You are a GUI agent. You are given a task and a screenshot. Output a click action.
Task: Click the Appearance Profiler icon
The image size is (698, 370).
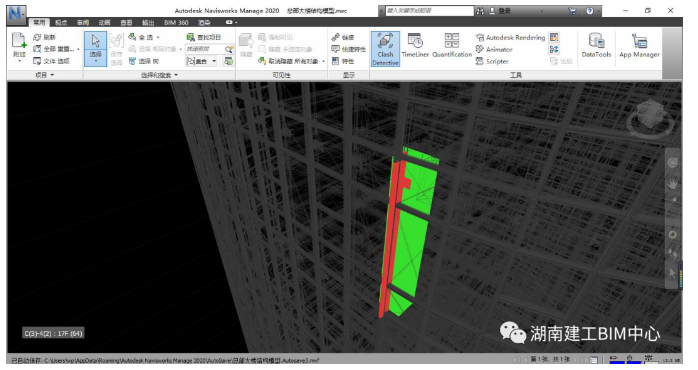[x=554, y=37]
